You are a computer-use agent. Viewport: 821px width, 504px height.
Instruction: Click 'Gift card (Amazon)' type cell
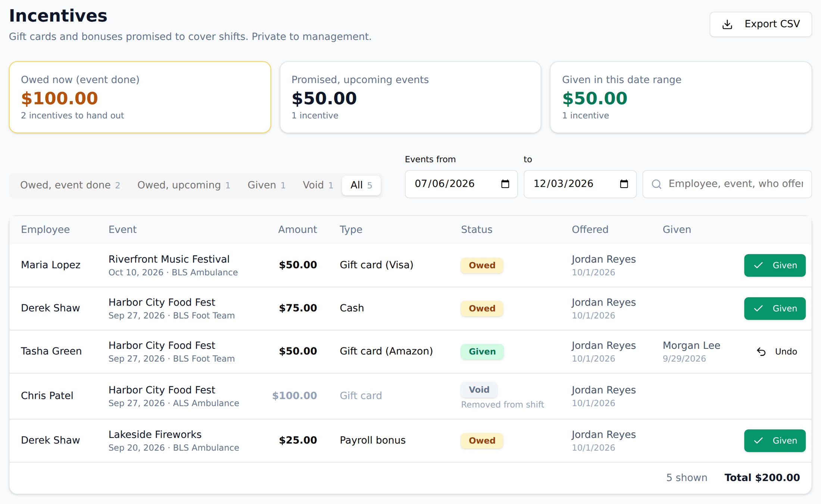[x=386, y=351]
